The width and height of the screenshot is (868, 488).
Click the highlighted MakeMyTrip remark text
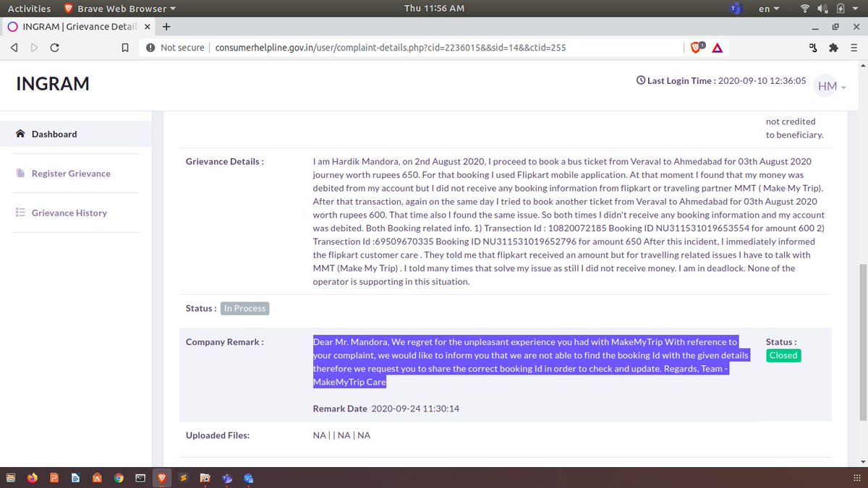tap(531, 361)
